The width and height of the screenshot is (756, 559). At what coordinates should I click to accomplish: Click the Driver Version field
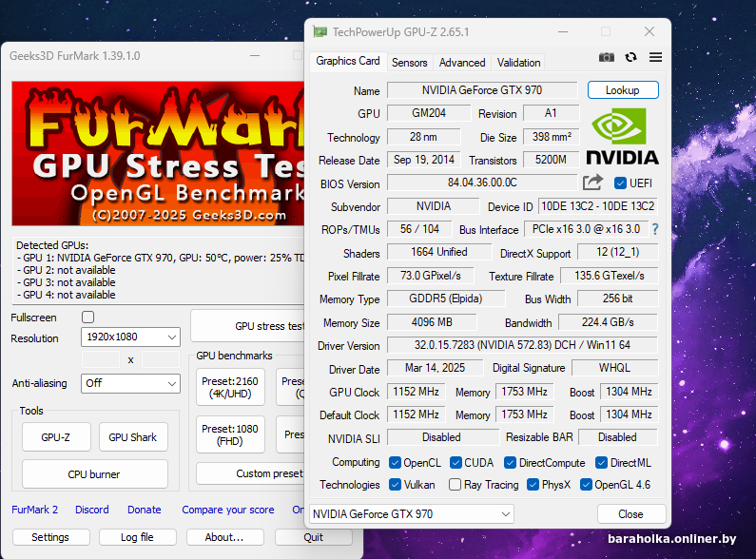(522, 345)
